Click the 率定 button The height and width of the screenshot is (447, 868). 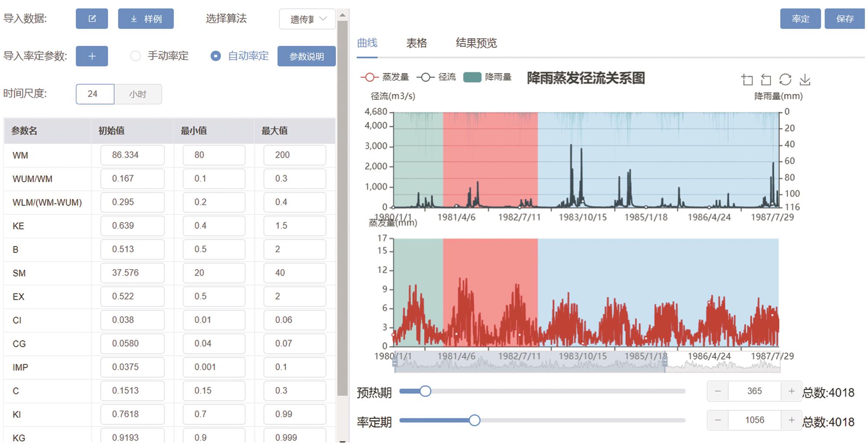800,19
